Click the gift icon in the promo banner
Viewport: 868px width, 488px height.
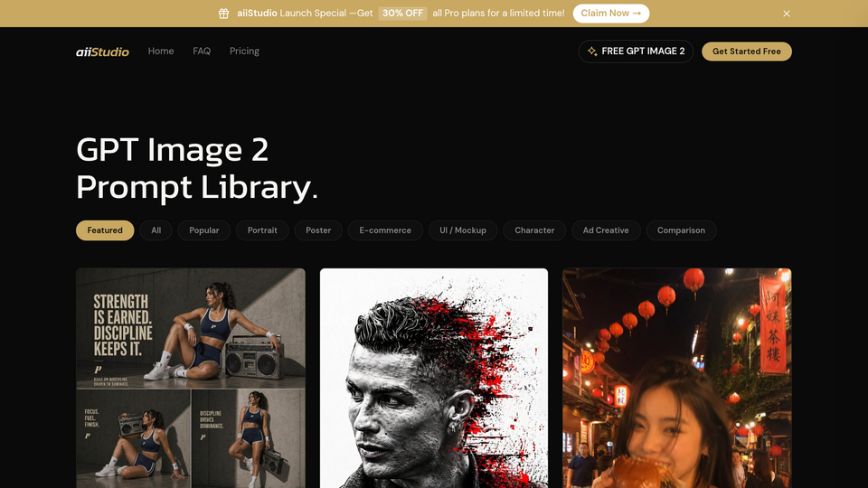click(x=223, y=14)
